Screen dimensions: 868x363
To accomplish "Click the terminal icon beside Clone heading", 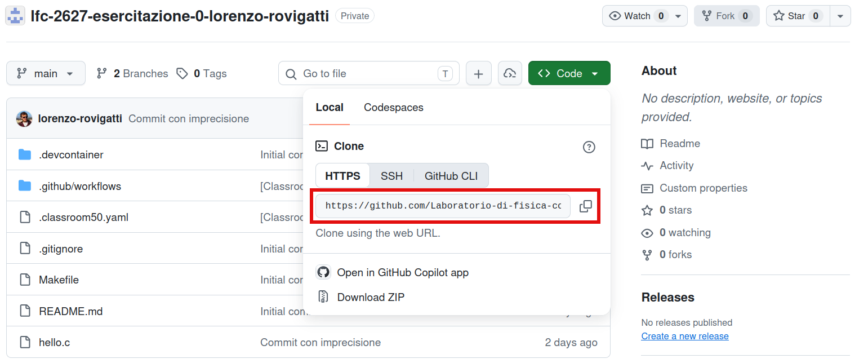I will pyautogui.click(x=322, y=146).
